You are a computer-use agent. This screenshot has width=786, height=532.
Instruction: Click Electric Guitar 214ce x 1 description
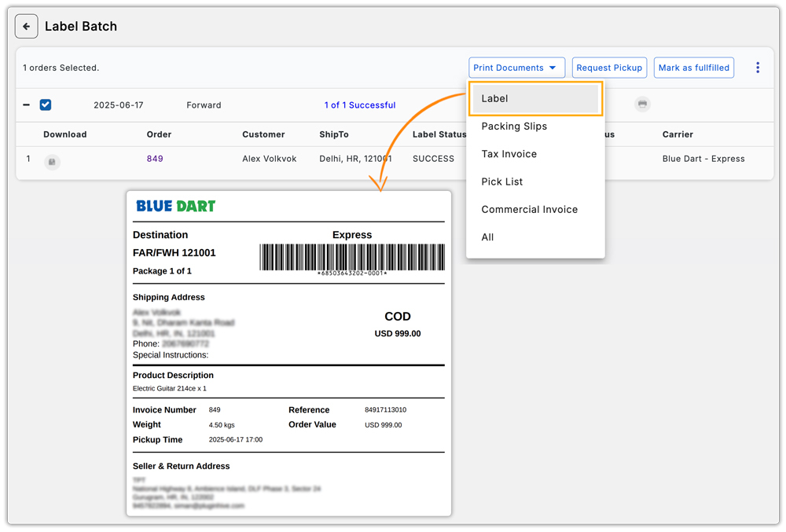click(x=170, y=388)
